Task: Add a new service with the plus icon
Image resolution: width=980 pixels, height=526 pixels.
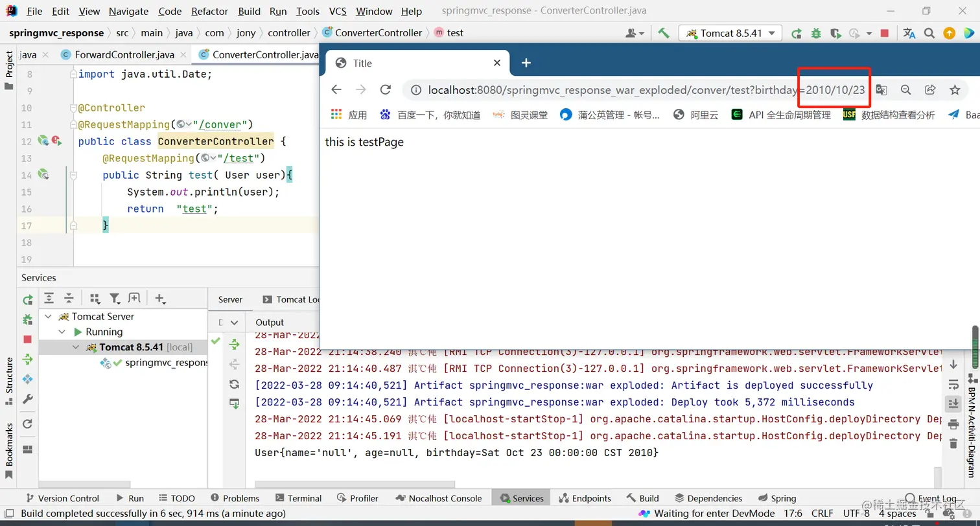Action: point(159,299)
